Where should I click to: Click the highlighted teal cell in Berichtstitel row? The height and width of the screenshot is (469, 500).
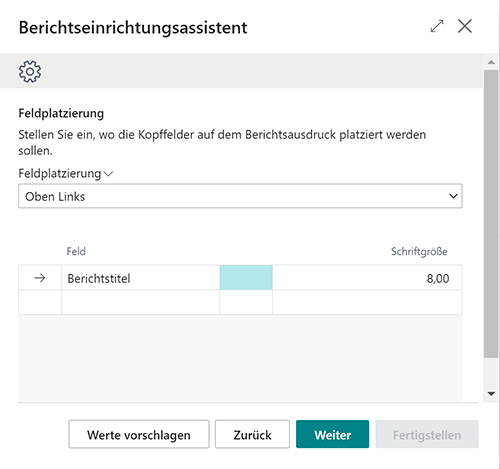coord(246,278)
